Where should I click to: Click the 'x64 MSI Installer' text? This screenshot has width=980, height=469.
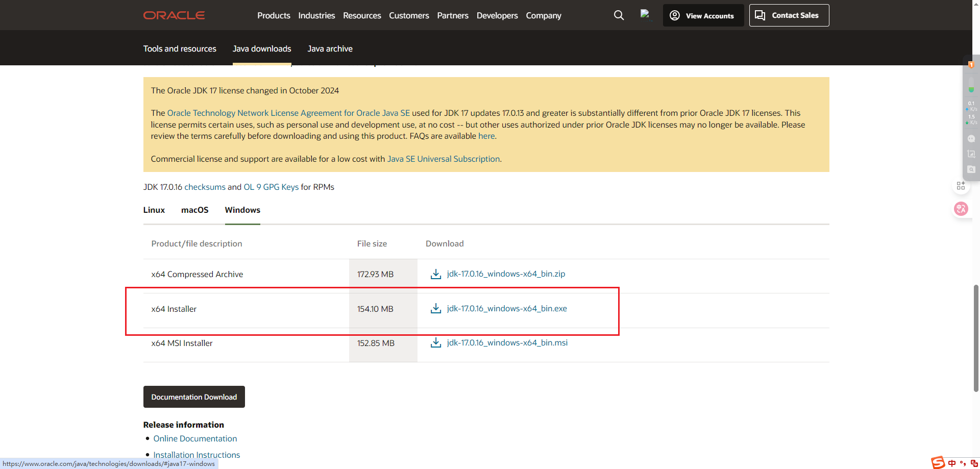(x=182, y=343)
